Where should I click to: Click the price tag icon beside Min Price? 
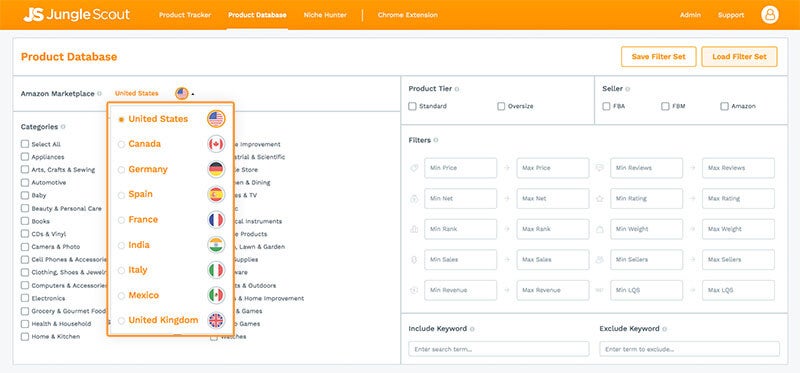[414, 168]
